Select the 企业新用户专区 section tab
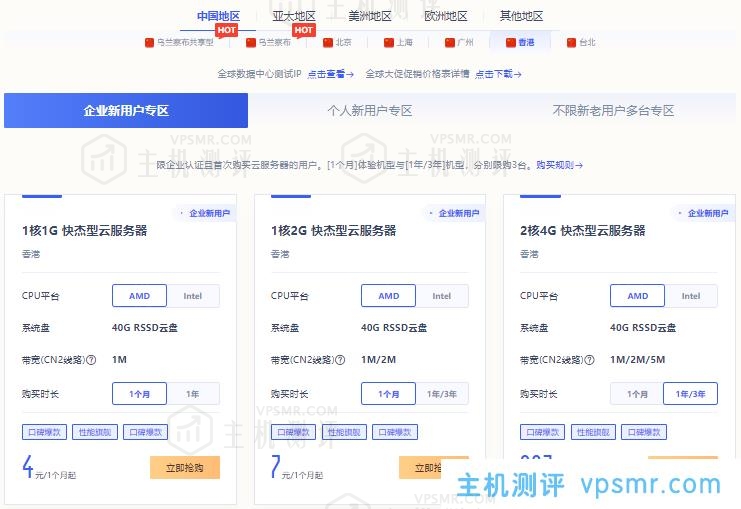Image resolution: width=741 pixels, height=509 pixels. (x=126, y=111)
